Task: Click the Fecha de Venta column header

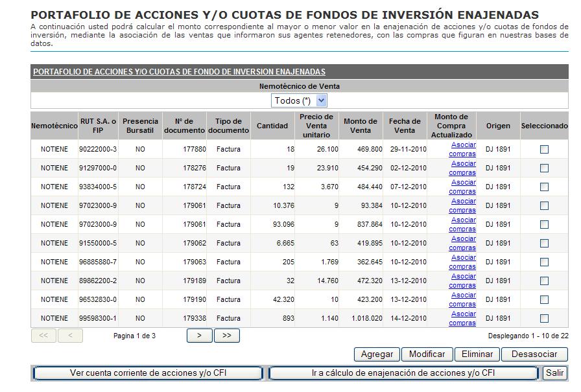Action: (404, 126)
